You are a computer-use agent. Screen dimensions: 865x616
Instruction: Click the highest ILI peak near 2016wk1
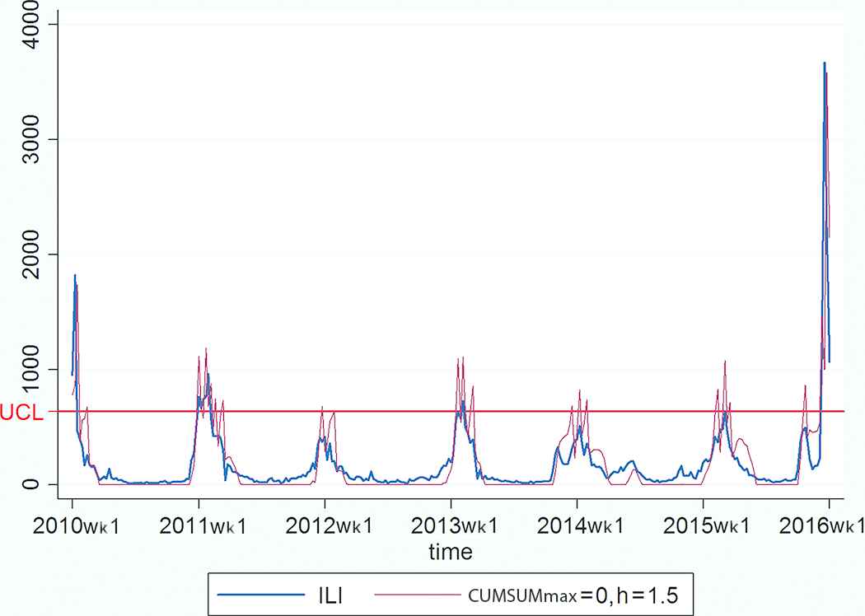click(x=824, y=63)
